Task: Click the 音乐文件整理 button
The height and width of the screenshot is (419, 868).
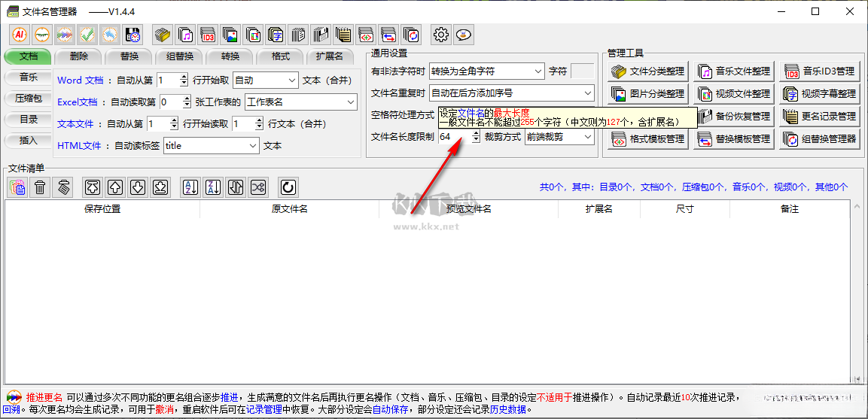Action: (734, 71)
